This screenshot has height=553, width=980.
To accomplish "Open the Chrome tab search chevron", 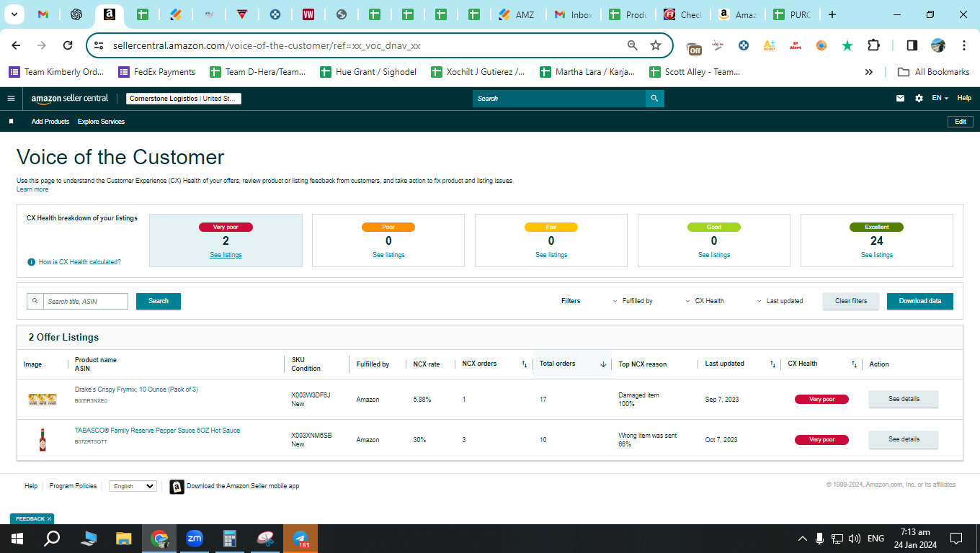I will coord(15,14).
